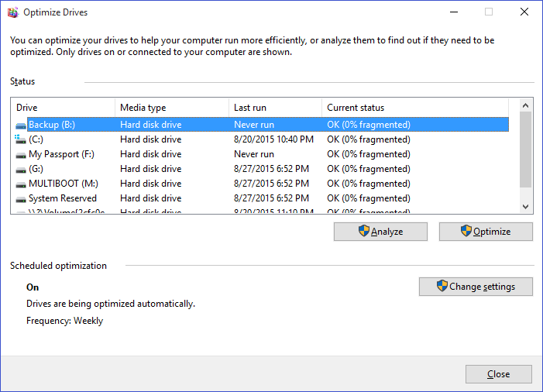Viewport: 543px width, 392px height.
Task: Sort by the Current status column header
Action: click(x=415, y=108)
